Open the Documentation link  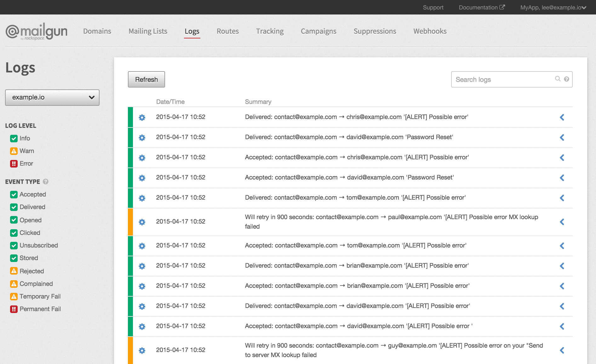[481, 8]
